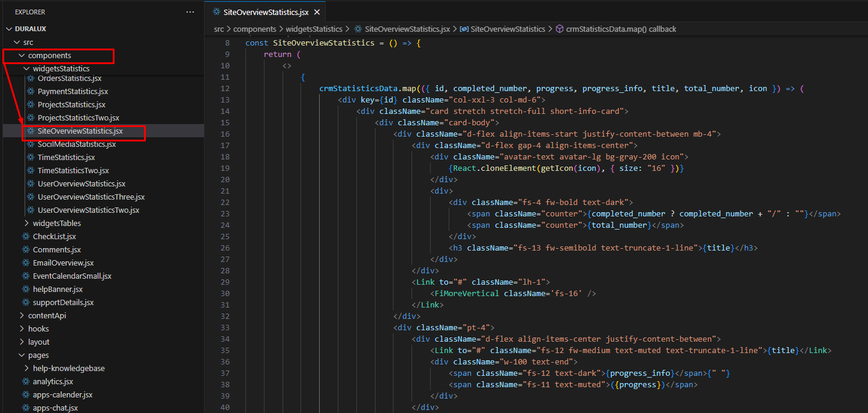Screen dimensions: 868x413
Task: Expand the layout folder
Action: tap(22, 342)
